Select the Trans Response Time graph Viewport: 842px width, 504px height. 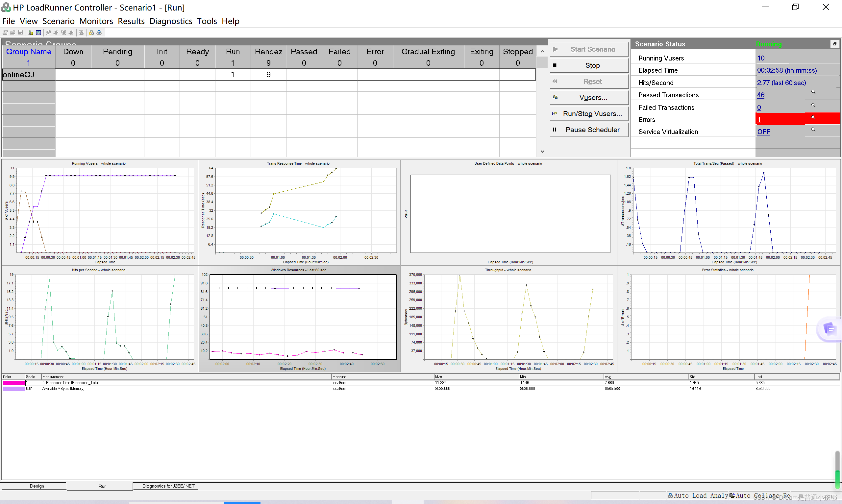pyautogui.click(x=299, y=212)
